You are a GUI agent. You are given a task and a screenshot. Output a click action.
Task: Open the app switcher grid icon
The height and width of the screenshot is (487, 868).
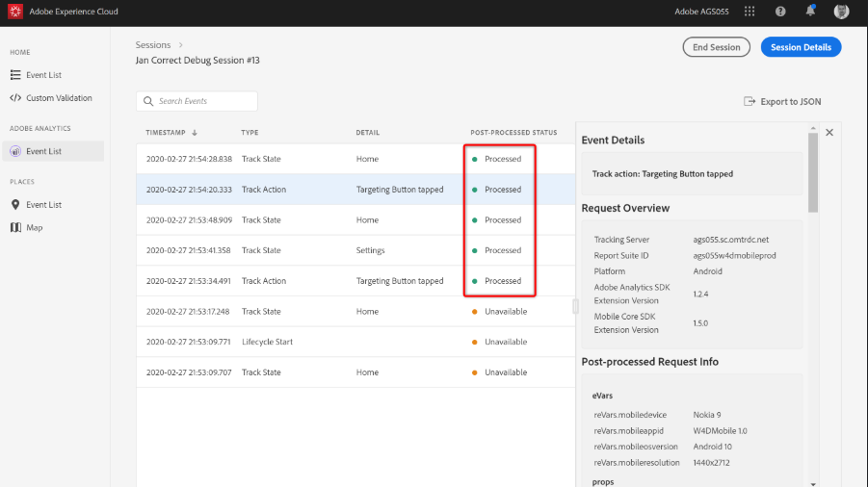pos(750,11)
